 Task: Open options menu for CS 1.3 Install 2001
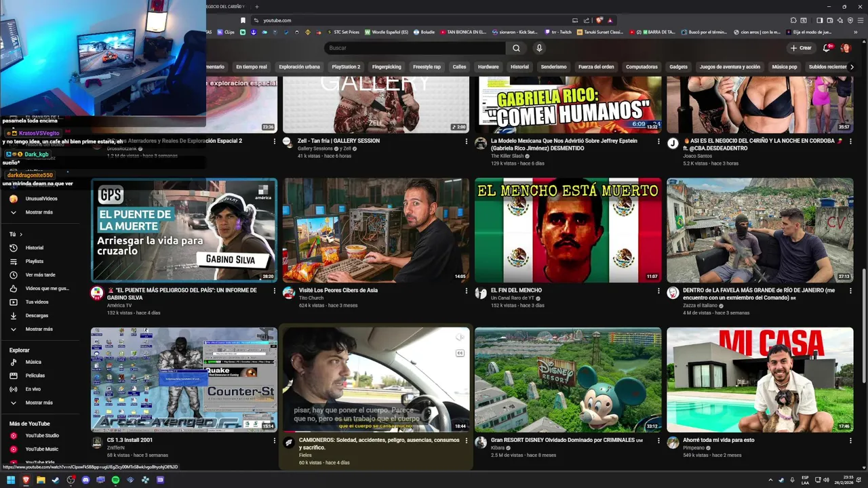coord(275,441)
